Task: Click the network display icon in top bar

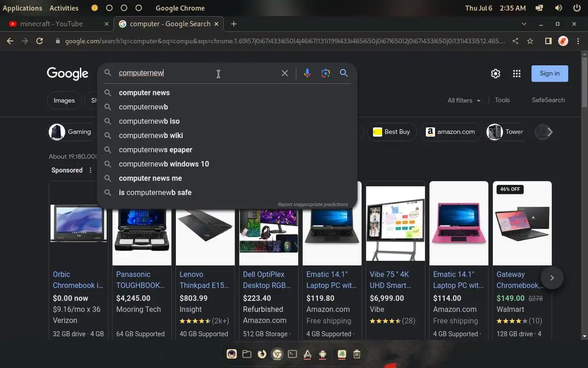Action: coord(540,8)
